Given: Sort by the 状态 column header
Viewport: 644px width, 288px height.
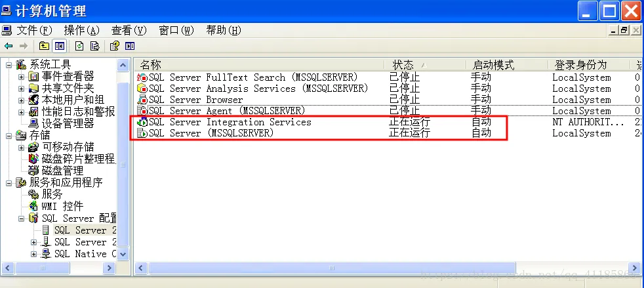Looking at the screenshot, I should coord(425,65).
